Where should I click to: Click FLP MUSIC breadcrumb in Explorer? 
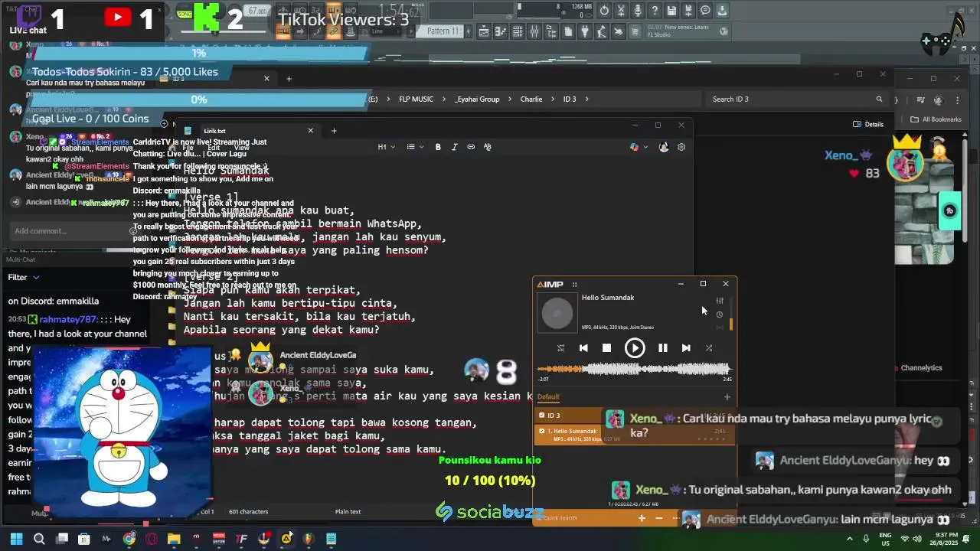coord(416,99)
